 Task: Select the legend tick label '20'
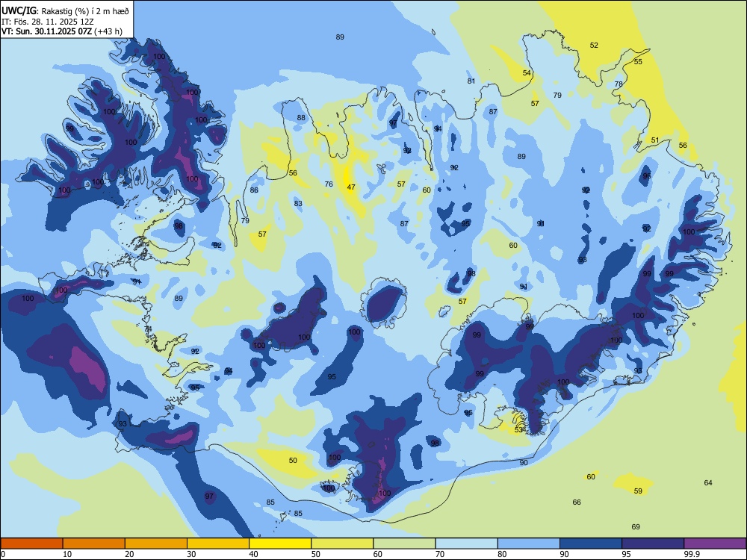(129, 554)
